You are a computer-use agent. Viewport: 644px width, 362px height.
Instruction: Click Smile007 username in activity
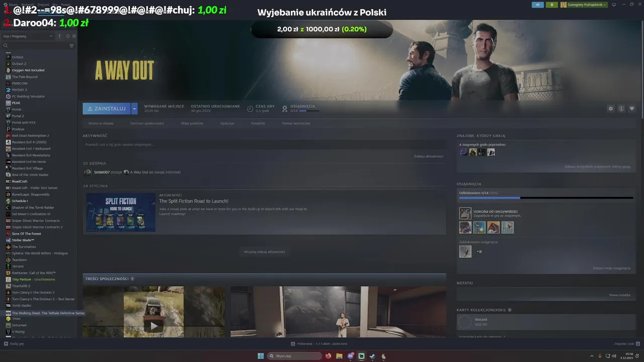pyautogui.click(x=102, y=172)
